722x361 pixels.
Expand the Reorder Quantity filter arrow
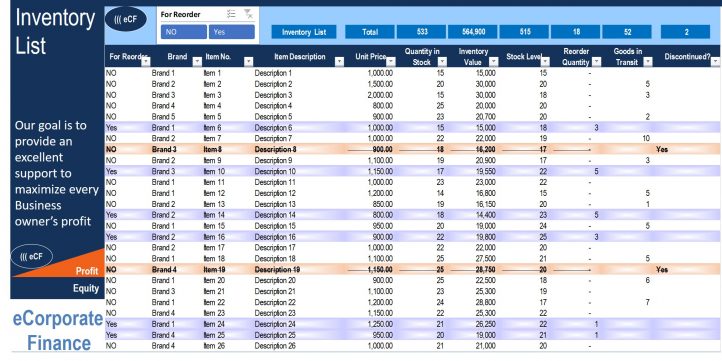(596, 61)
